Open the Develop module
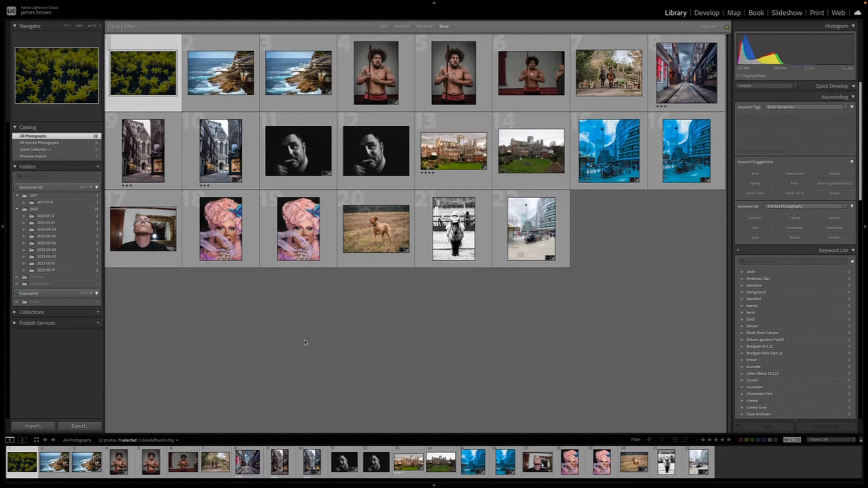 tap(706, 13)
